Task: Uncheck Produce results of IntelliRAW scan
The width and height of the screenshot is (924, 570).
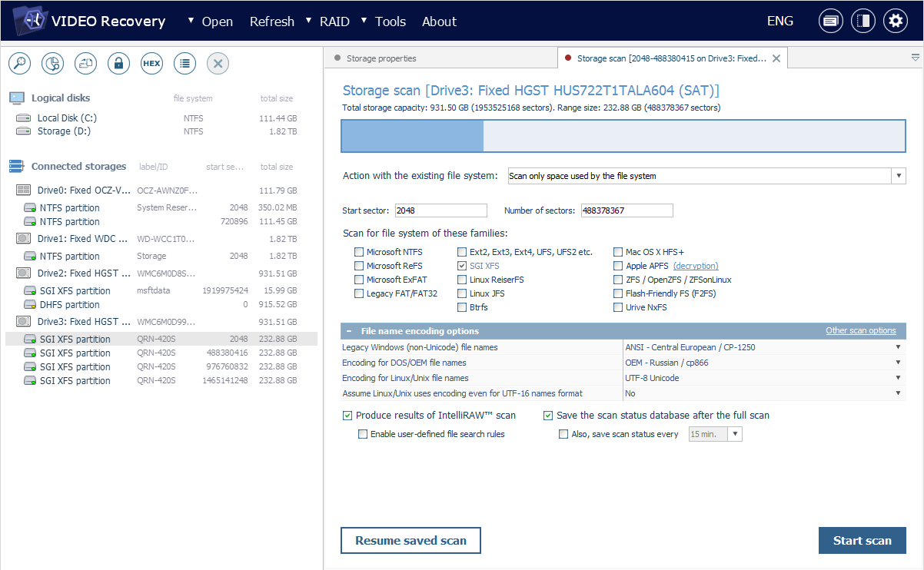Action: coord(347,416)
